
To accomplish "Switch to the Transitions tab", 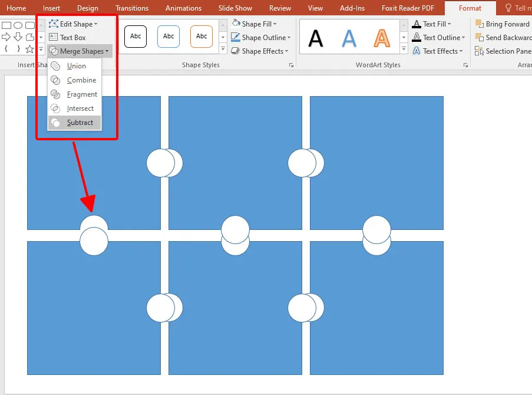I will 132,8.
